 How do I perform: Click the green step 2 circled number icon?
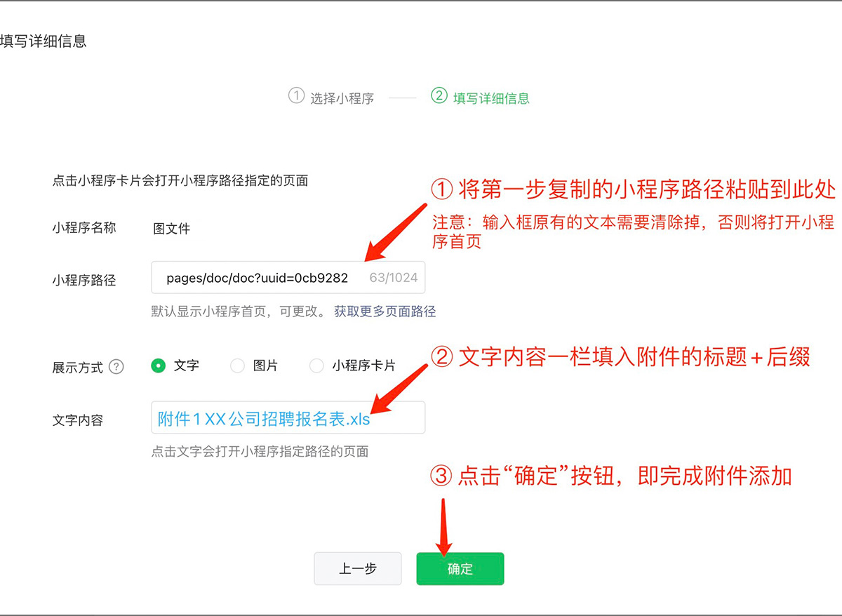(439, 95)
